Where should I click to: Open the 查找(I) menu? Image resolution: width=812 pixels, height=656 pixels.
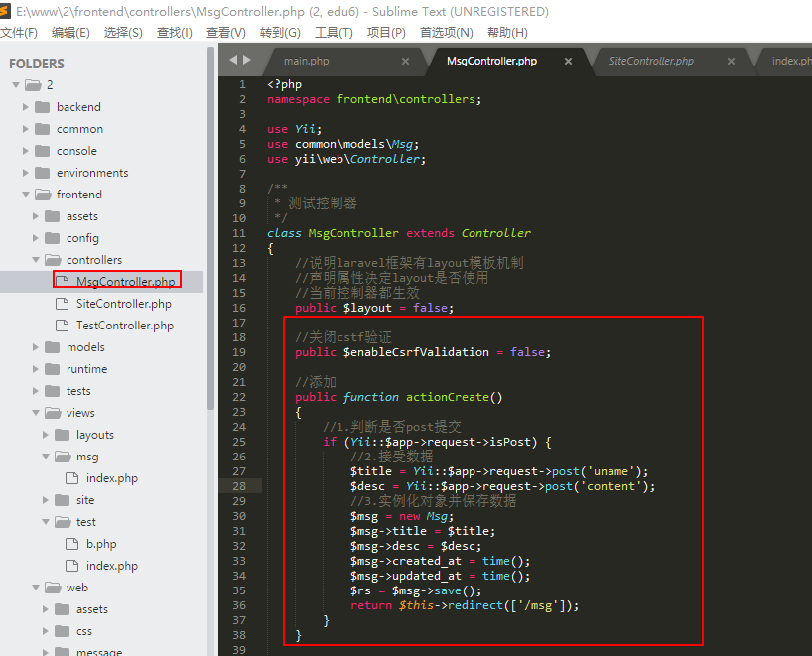click(x=175, y=33)
